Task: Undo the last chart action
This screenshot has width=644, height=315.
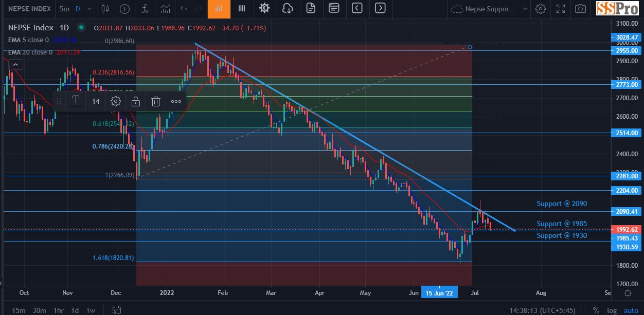Action: [185, 9]
